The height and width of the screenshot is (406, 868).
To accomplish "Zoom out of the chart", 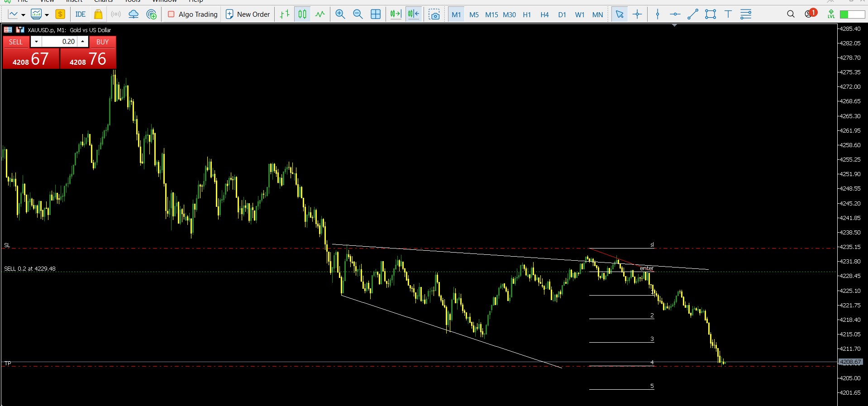I will (358, 14).
